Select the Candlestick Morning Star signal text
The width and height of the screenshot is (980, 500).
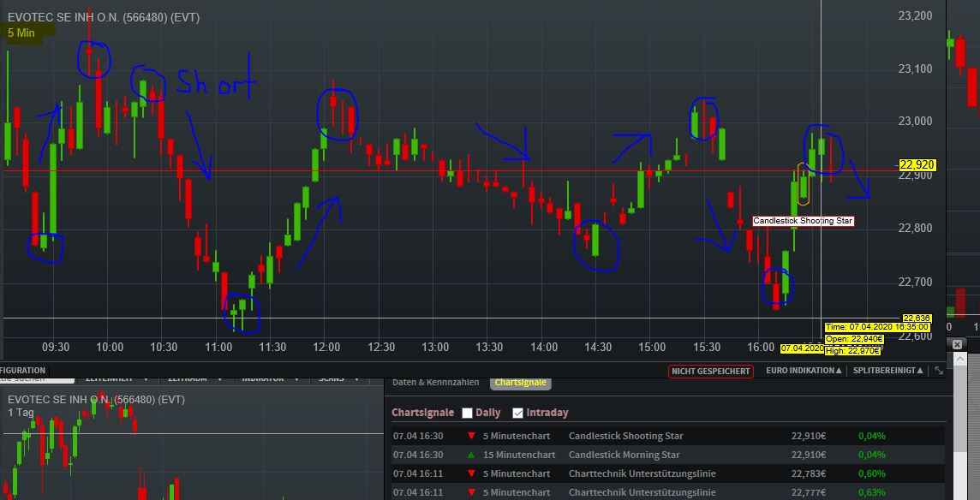click(x=624, y=455)
